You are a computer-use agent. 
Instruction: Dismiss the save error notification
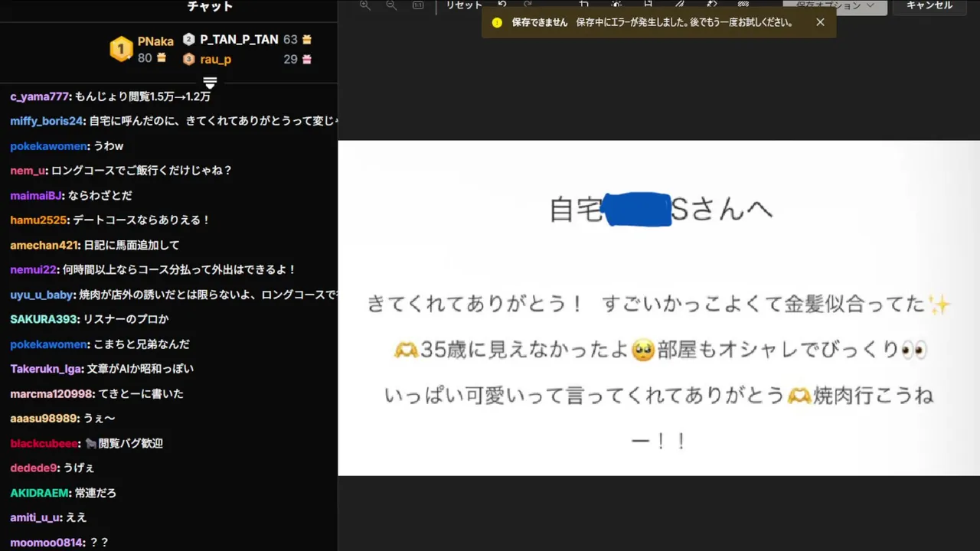pyautogui.click(x=820, y=22)
